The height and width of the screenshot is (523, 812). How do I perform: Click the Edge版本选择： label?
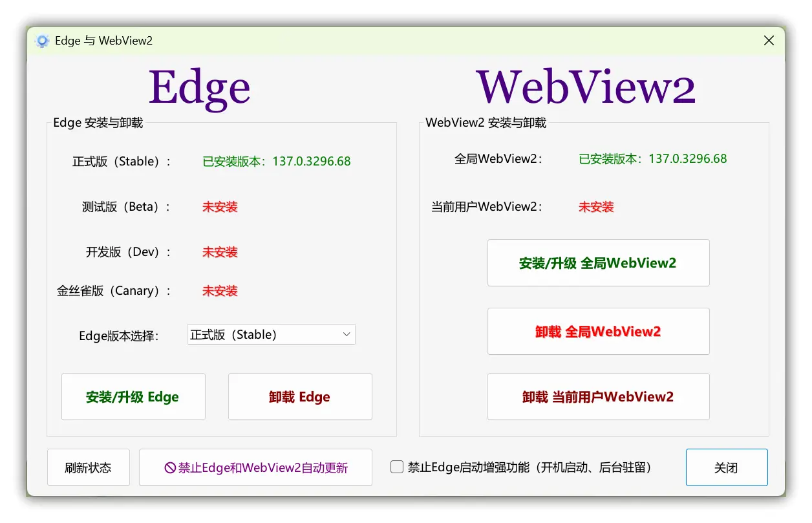(x=119, y=336)
